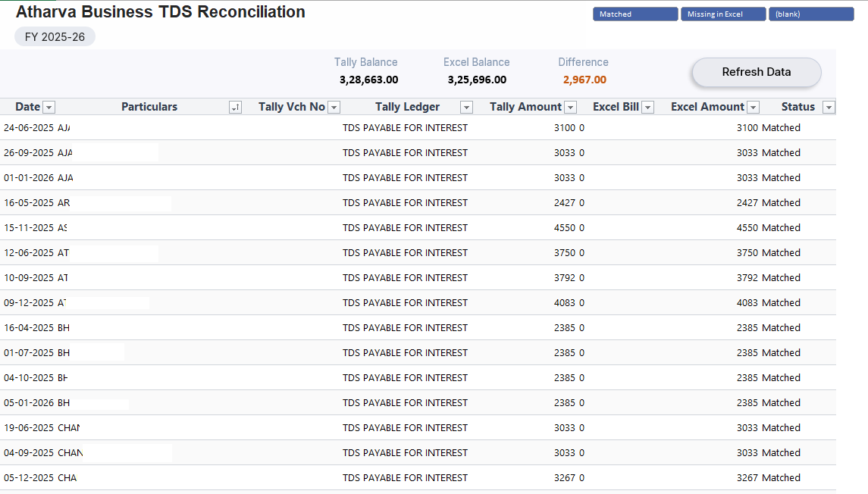Select Tally Amount cell showing 4550
This screenshot has height=494, width=868.
coord(564,228)
